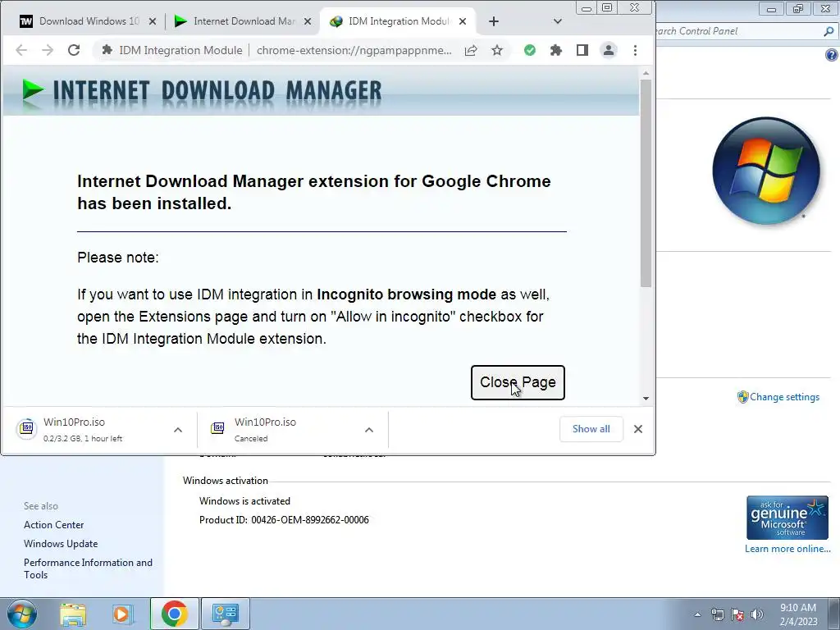Click page scrollbar down arrow

pos(646,398)
